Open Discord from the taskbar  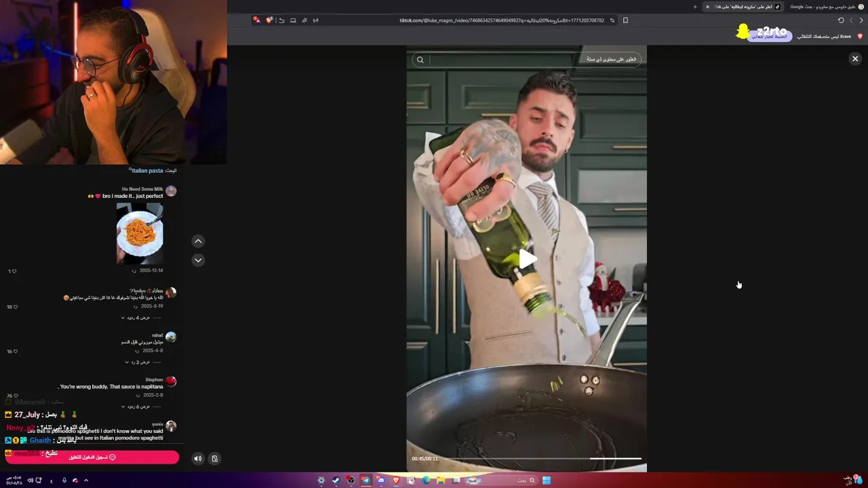tap(381, 481)
